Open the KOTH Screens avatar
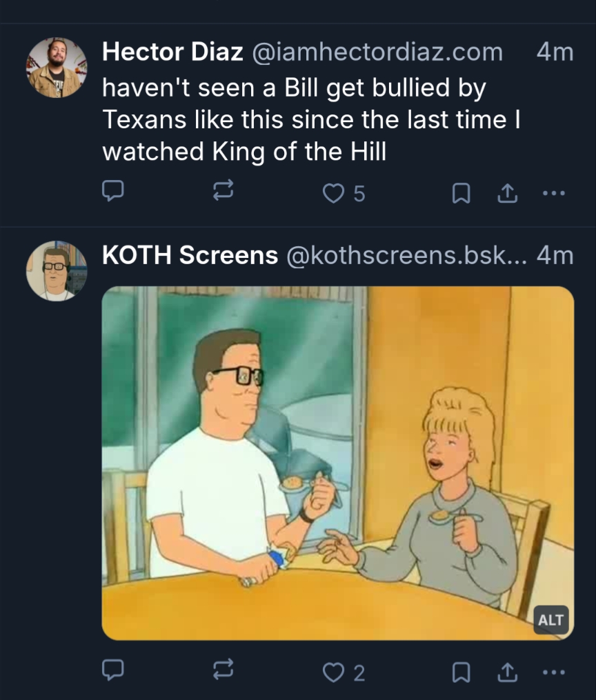The image size is (596, 700). (57, 271)
